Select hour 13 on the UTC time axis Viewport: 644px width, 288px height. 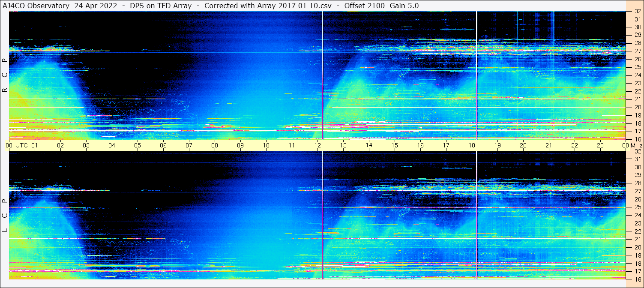(343, 145)
